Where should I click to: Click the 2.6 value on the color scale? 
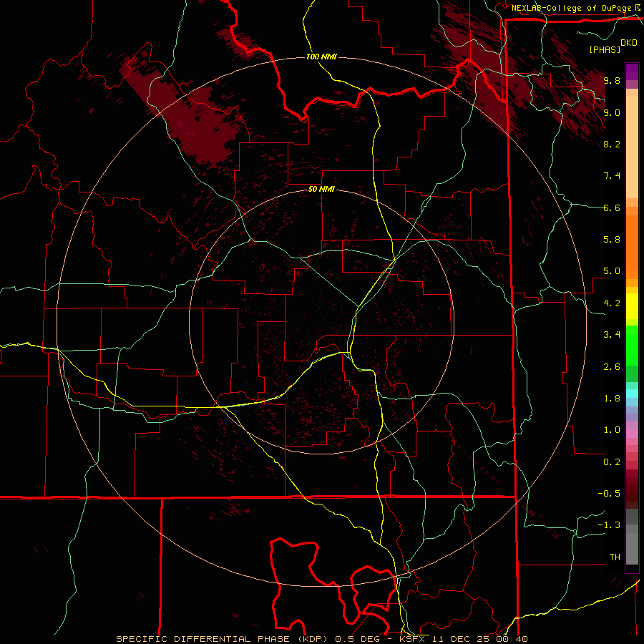pyautogui.click(x=612, y=367)
